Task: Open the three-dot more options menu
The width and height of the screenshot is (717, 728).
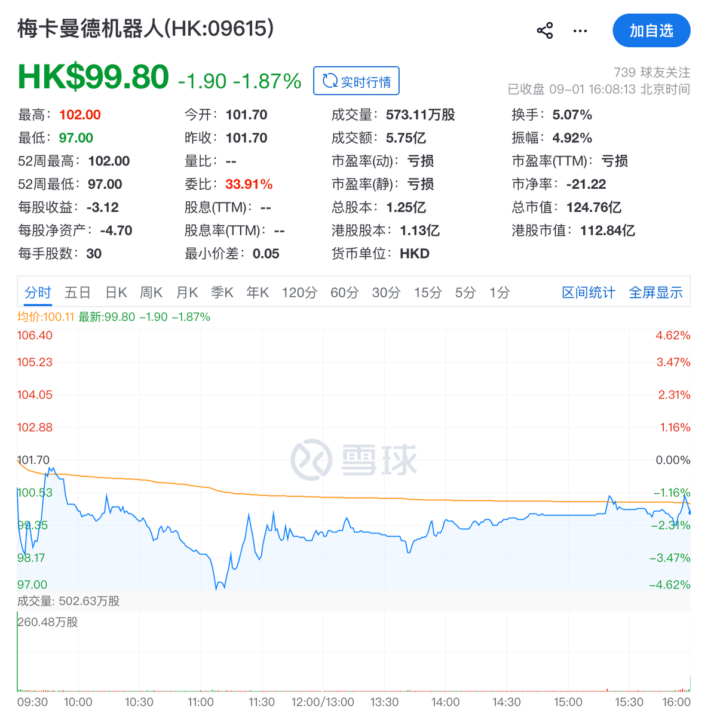Action: 580,31
